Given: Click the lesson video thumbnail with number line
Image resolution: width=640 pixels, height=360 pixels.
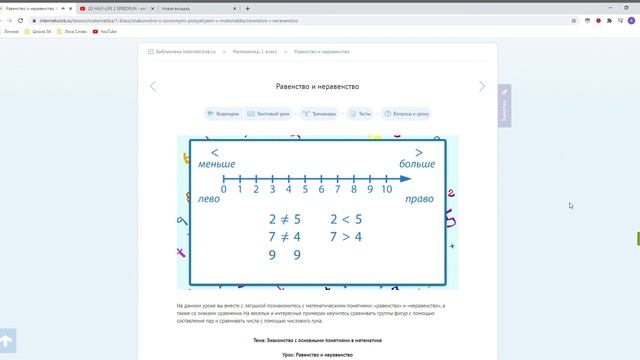Looking at the screenshot, I should coord(318,212).
